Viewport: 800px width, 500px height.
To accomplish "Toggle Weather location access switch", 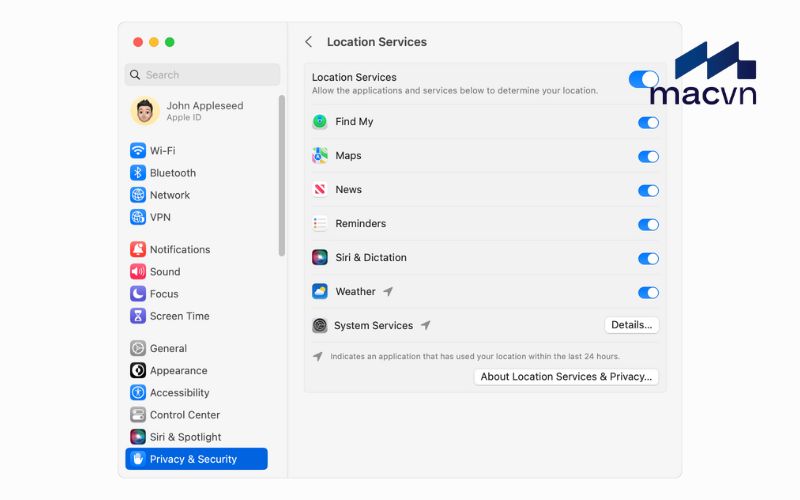I will [648, 292].
